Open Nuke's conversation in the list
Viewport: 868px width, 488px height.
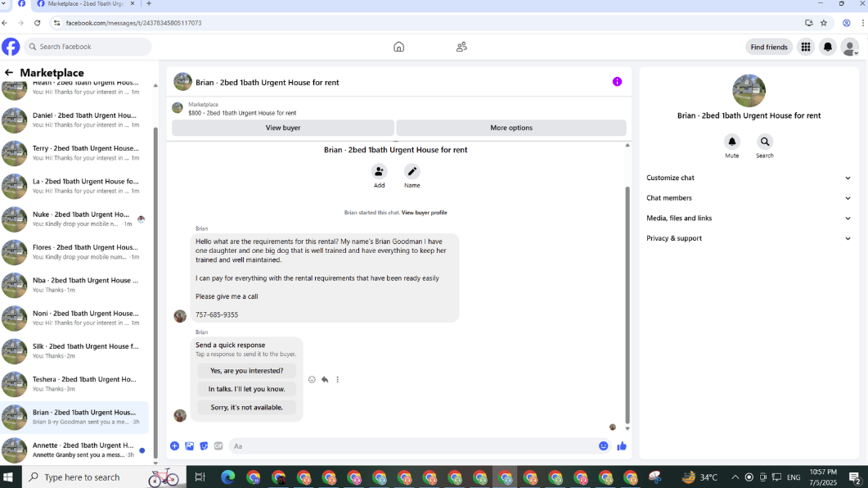tap(74, 219)
